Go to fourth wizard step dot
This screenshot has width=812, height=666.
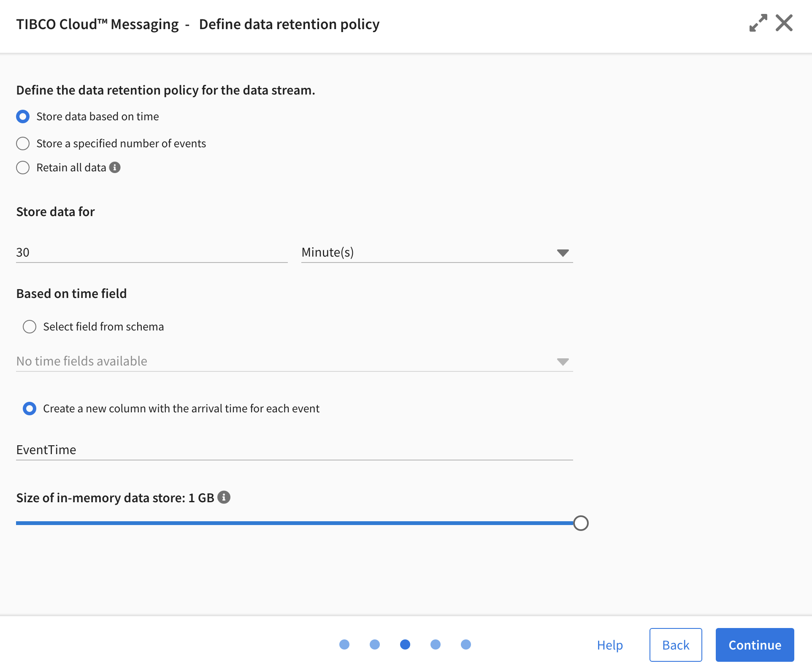[436, 644]
